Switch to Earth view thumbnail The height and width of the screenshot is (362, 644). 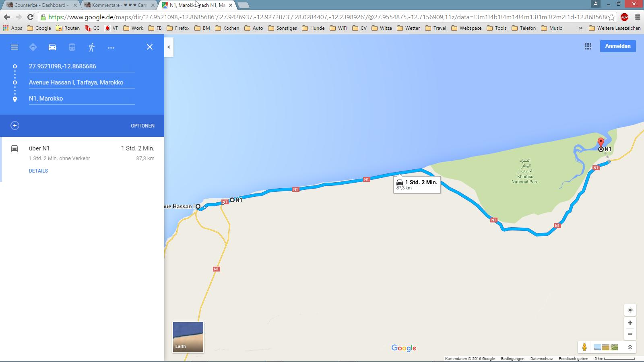tap(188, 337)
